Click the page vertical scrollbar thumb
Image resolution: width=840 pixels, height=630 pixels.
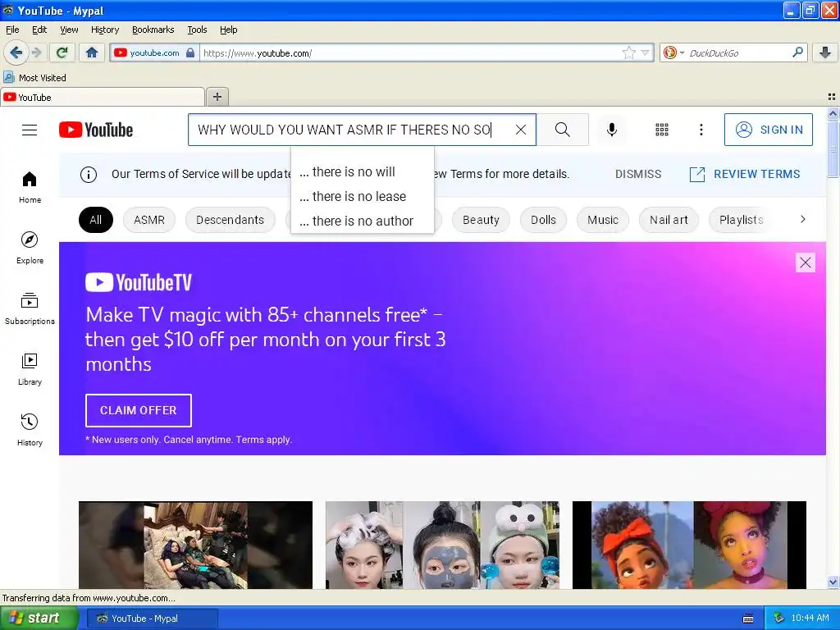pos(833,149)
